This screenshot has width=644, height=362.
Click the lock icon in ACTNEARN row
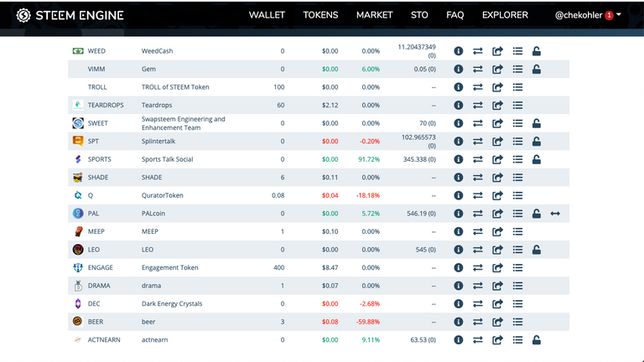[537, 340]
